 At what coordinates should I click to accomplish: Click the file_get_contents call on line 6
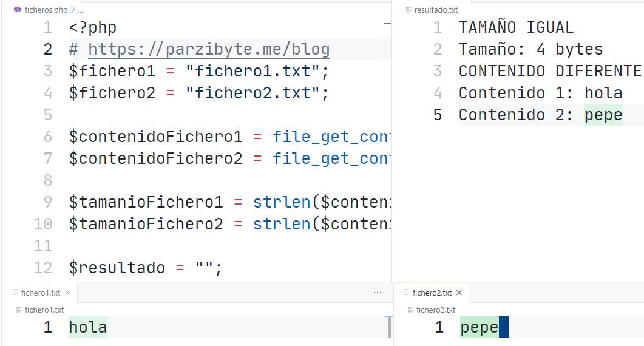pos(331,137)
